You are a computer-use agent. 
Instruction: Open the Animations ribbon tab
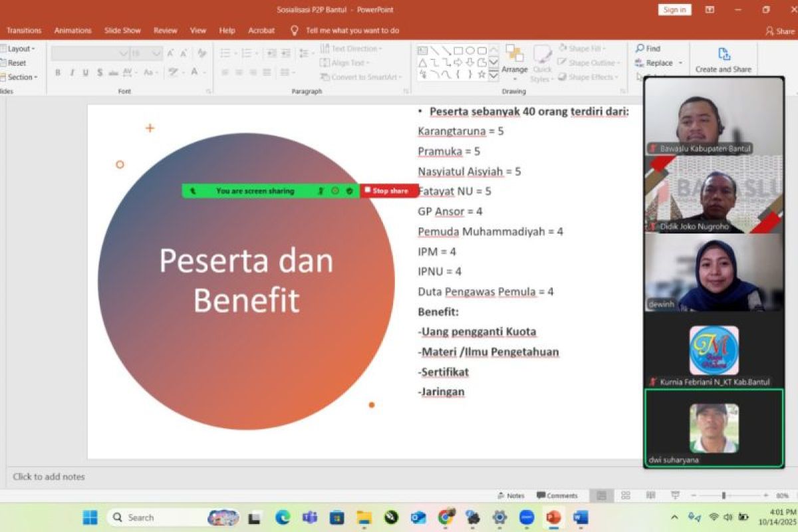coord(72,31)
